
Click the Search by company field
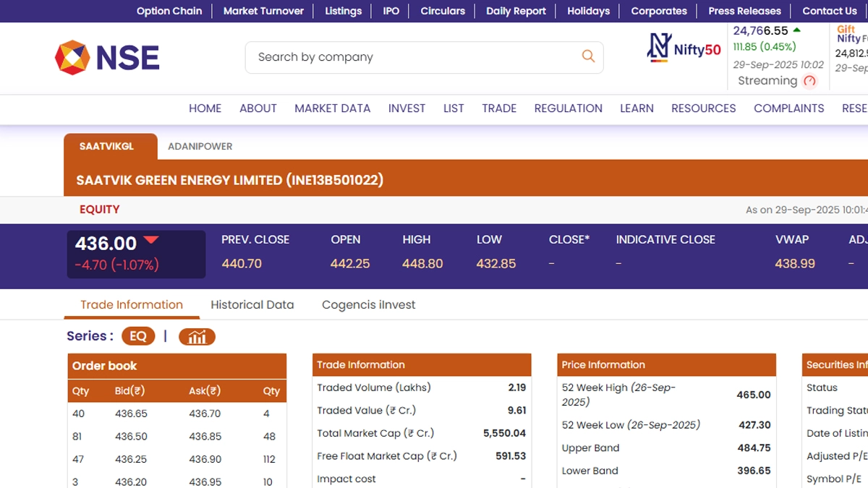(x=412, y=57)
